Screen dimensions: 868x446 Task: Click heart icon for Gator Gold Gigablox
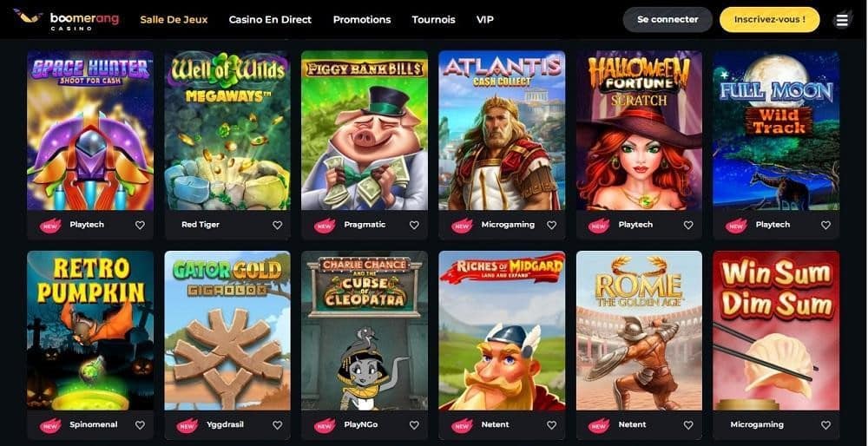pos(278,425)
